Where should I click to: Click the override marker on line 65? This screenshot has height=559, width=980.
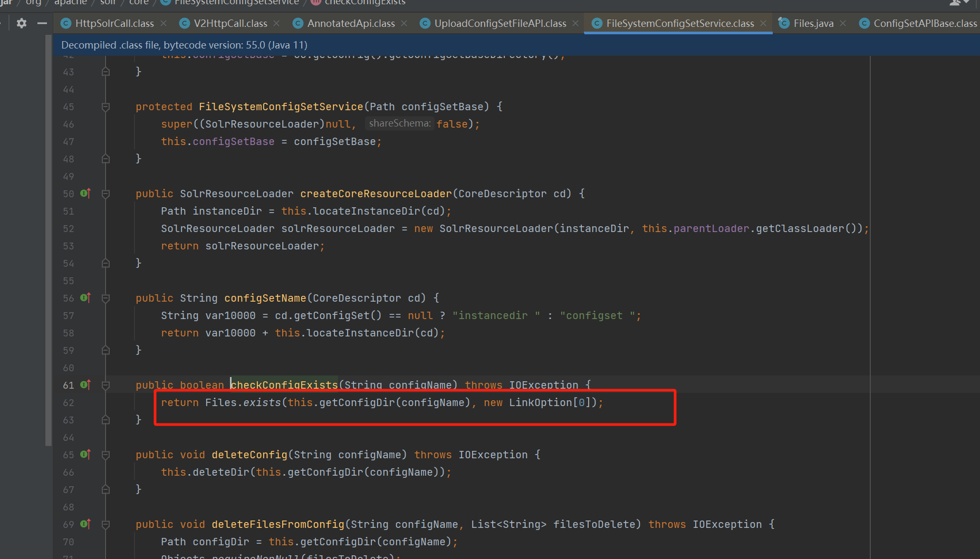[85, 455]
